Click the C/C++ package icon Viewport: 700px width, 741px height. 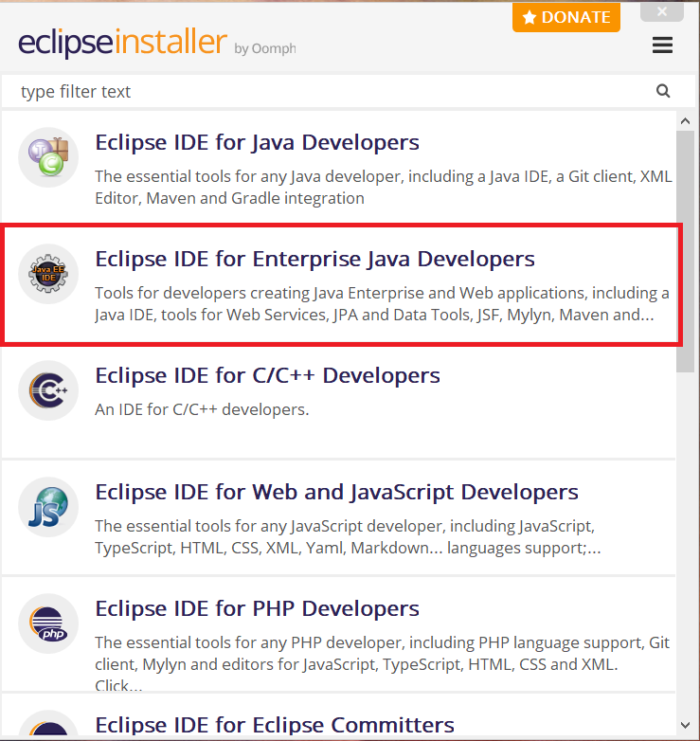tap(48, 390)
